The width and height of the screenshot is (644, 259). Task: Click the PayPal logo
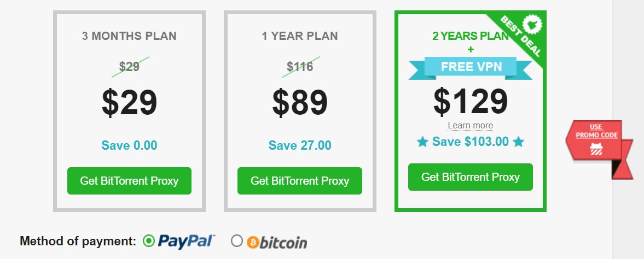[187, 241]
